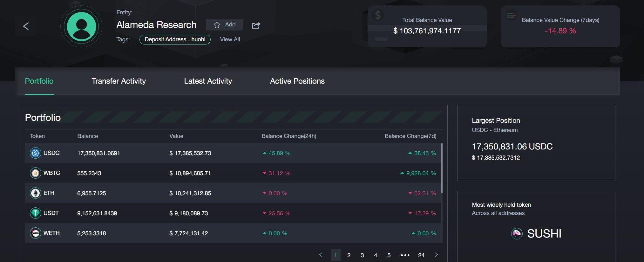Screen dimensions: 644x262
Task: Click the SUSHI token icon
Action: pyautogui.click(x=517, y=234)
